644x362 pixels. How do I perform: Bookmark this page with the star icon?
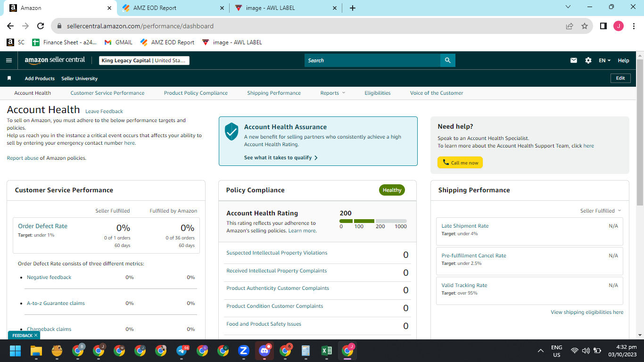tap(585, 26)
